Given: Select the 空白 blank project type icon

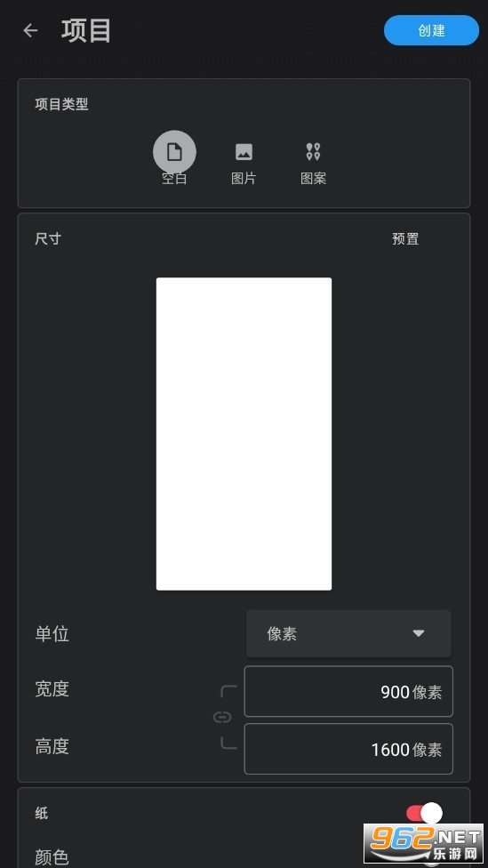Looking at the screenshot, I should point(174,152).
